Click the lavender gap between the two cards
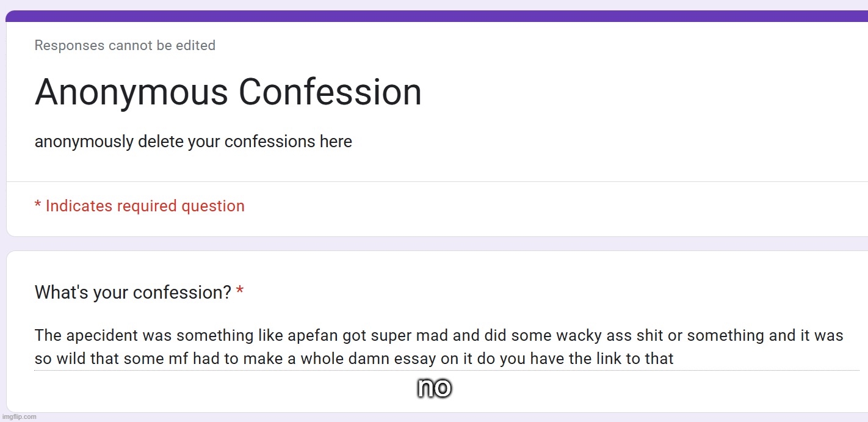The height and width of the screenshot is (422, 868). point(436,244)
